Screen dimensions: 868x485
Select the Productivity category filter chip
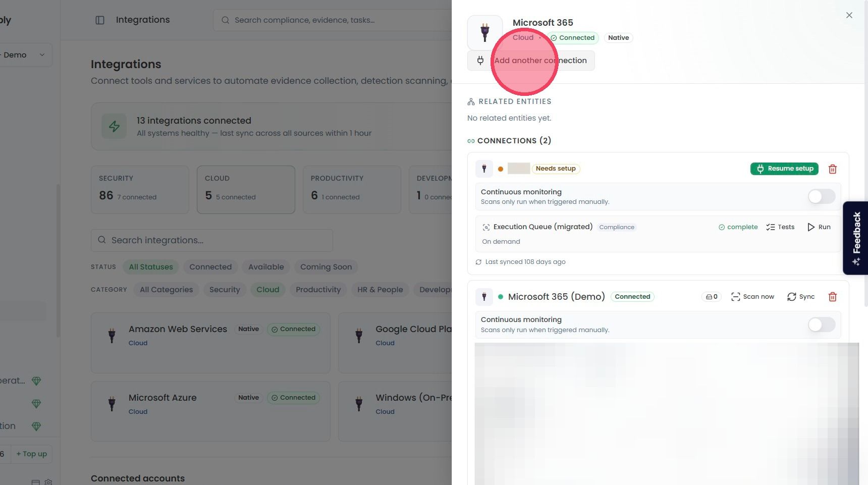coord(318,290)
